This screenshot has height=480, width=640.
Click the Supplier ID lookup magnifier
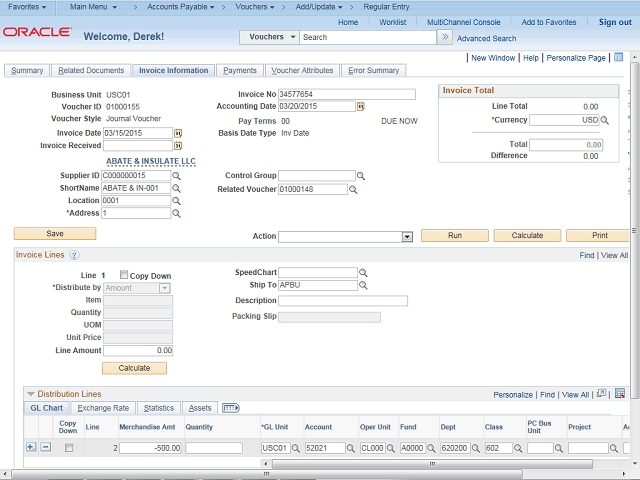tap(177, 176)
